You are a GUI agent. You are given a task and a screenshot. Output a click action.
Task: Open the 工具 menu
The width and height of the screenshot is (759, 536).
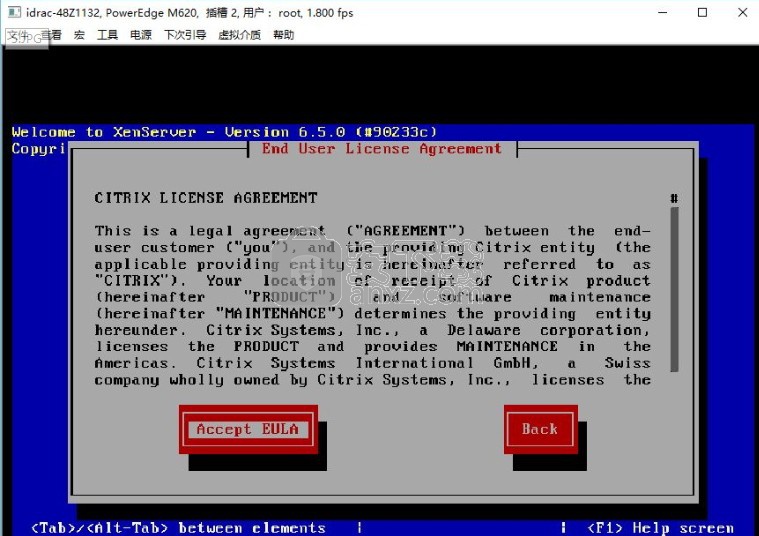107,35
